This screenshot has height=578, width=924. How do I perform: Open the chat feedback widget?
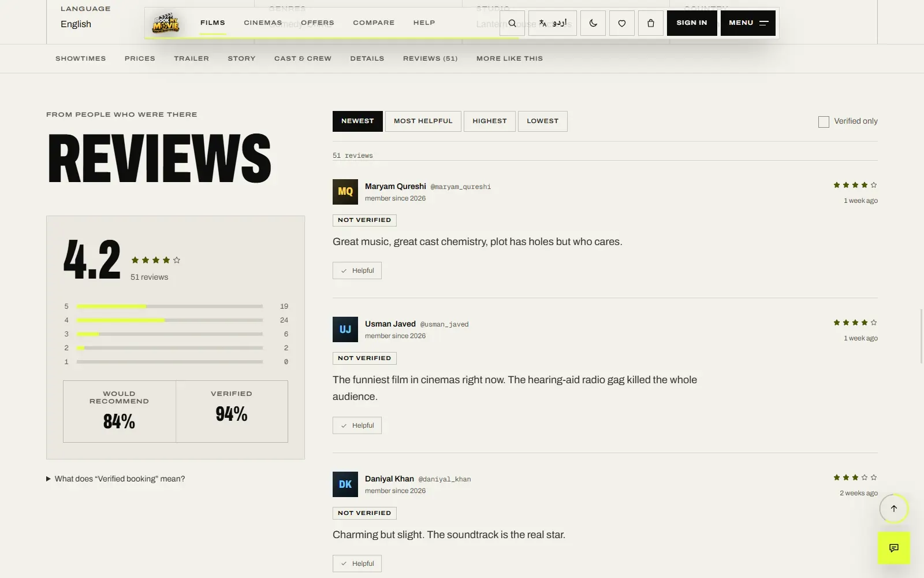894,548
